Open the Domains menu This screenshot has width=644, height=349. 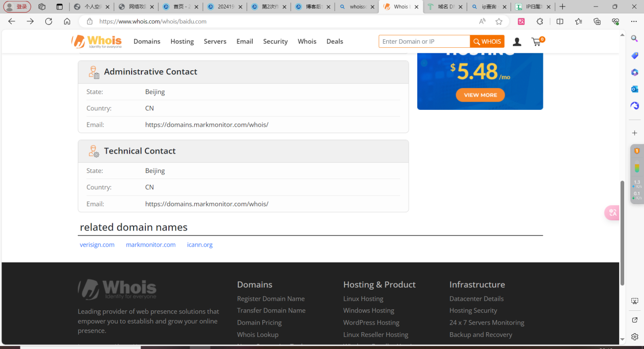tap(147, 42)
